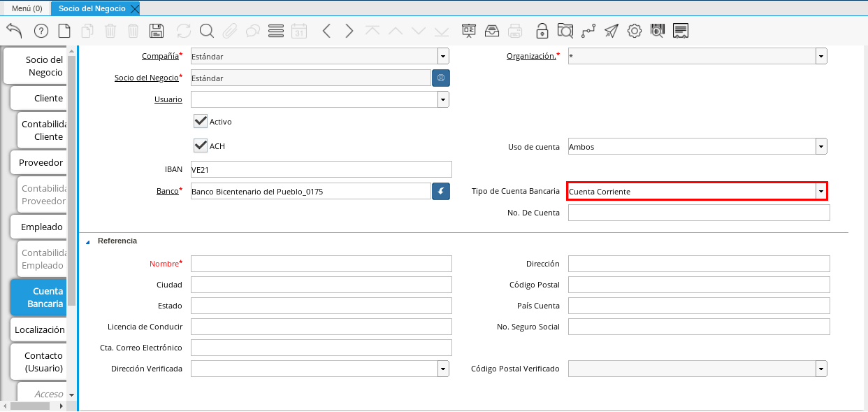Screen dimensions: 868x412
Task: Create a new record with the blank page icon
Action: (64, 31)
